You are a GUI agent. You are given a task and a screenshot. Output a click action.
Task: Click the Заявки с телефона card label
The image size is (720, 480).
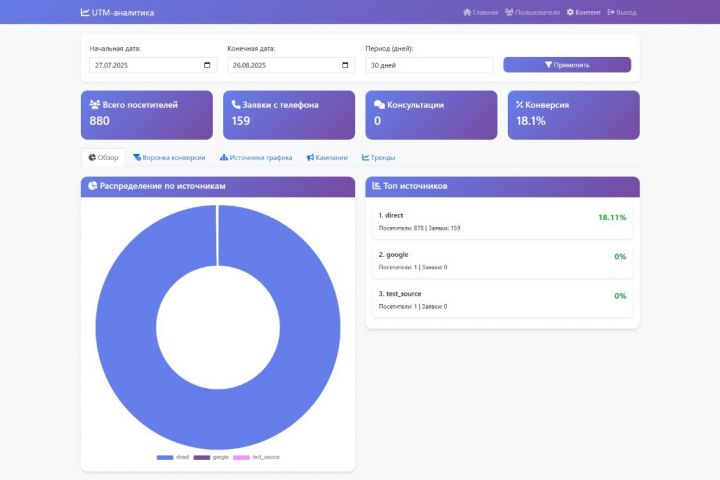tap(281, 105)
